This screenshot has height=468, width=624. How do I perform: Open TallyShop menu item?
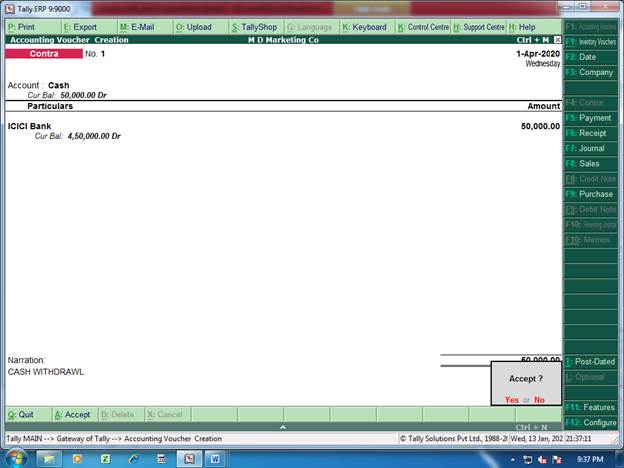tap(254, 27)
